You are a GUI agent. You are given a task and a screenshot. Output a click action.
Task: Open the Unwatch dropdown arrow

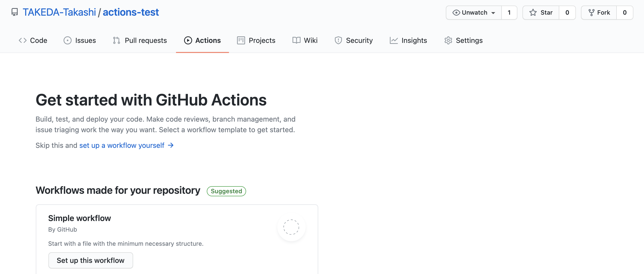click(x=493, y=12)
